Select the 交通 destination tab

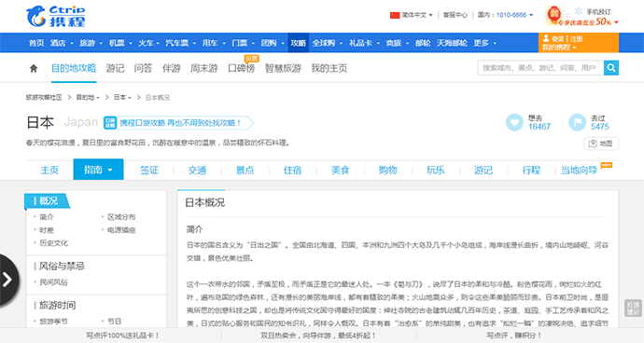[x=197, y=170]
